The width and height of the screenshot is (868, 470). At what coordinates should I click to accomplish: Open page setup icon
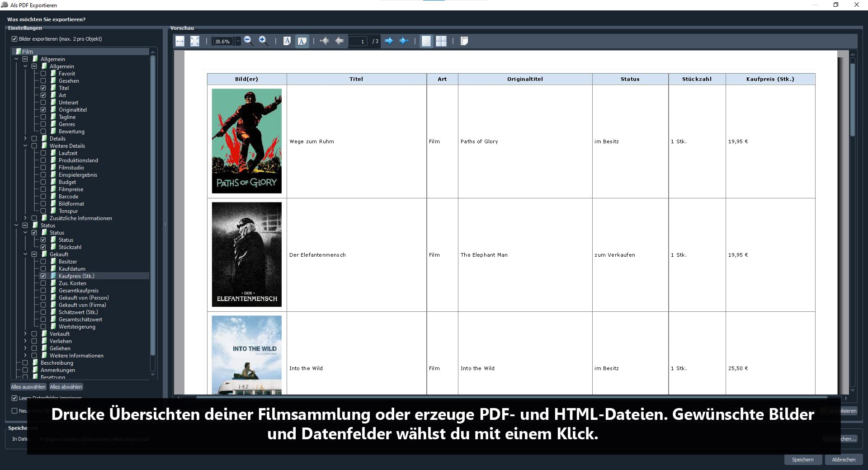click(464, 41)
